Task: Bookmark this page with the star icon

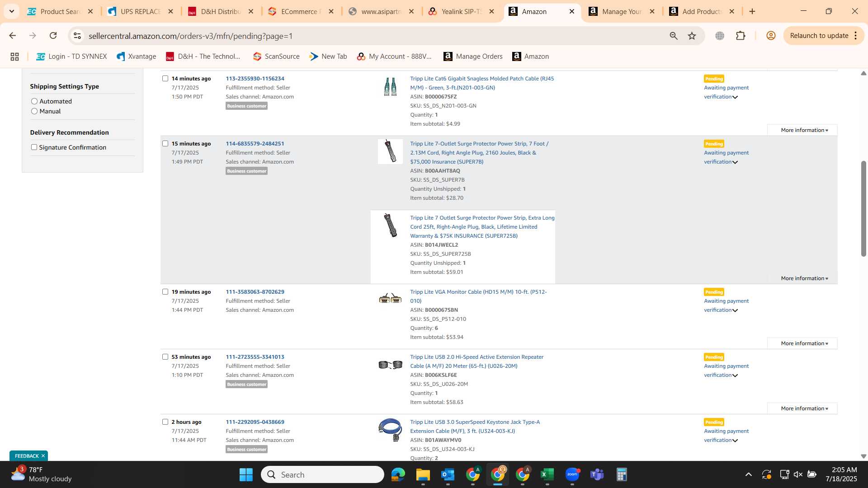Action: tap(692, 36)
